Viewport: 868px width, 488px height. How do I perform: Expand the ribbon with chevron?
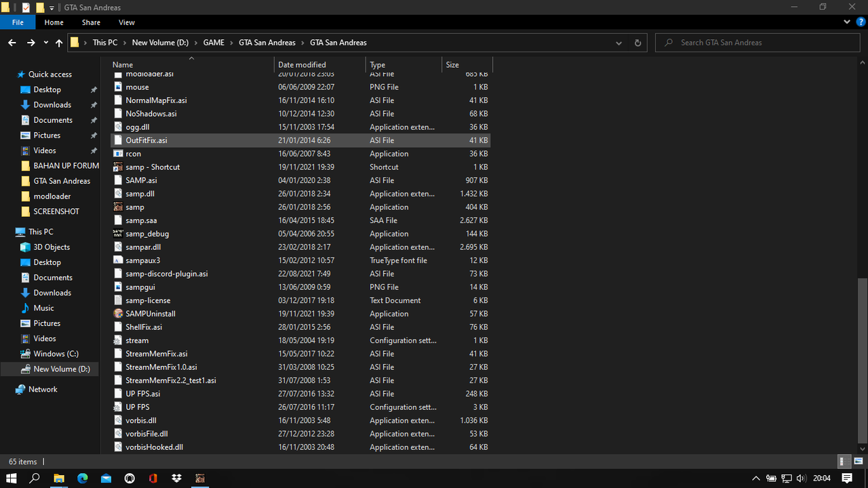pyautogui.click(x=848, y=22)
